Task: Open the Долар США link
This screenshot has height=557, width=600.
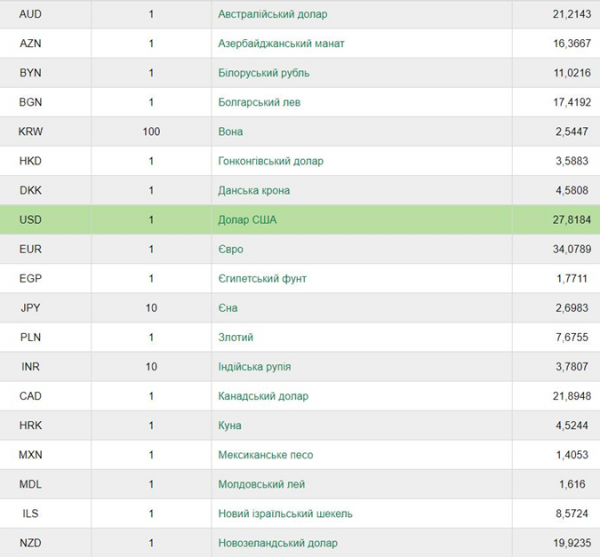Action: (247, 220)
